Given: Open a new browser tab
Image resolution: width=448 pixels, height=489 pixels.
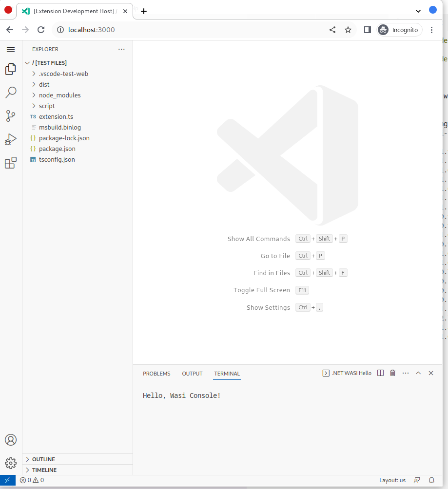Looking at the screenshot, I should [x=144, y=11].
